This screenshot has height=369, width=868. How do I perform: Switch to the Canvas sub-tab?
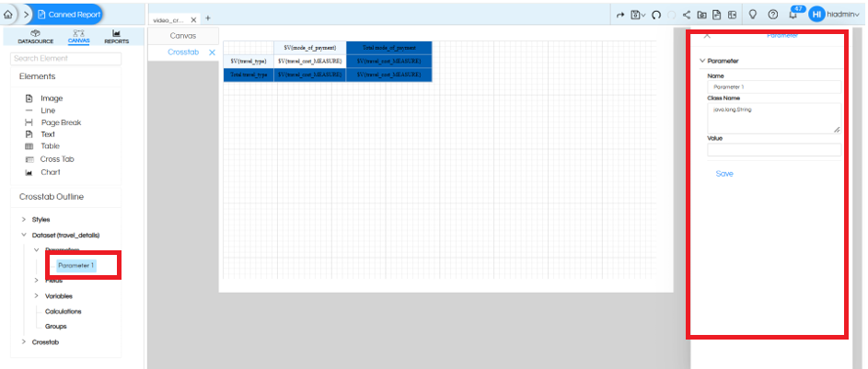(182, 36)
